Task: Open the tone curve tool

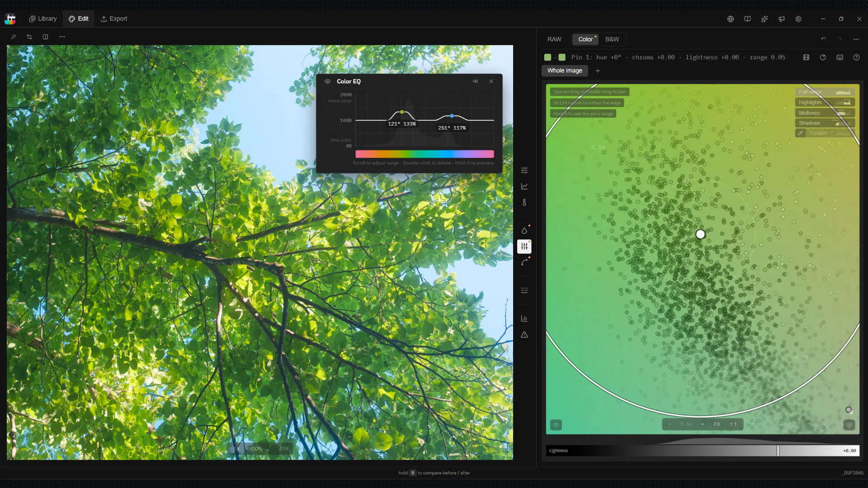Action: [524, 186]
